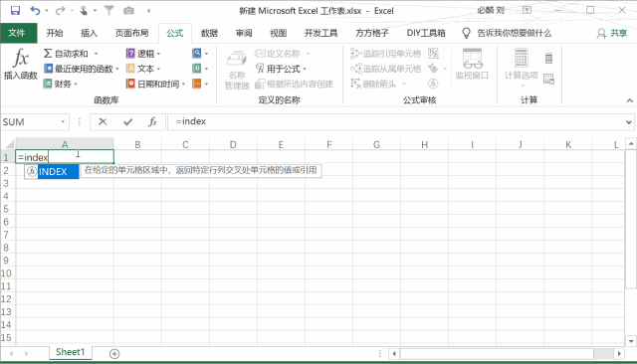Viewport: 637px width, 364px height.
Task: Open the Use in Formula dropdown
Action: [281, 69]
